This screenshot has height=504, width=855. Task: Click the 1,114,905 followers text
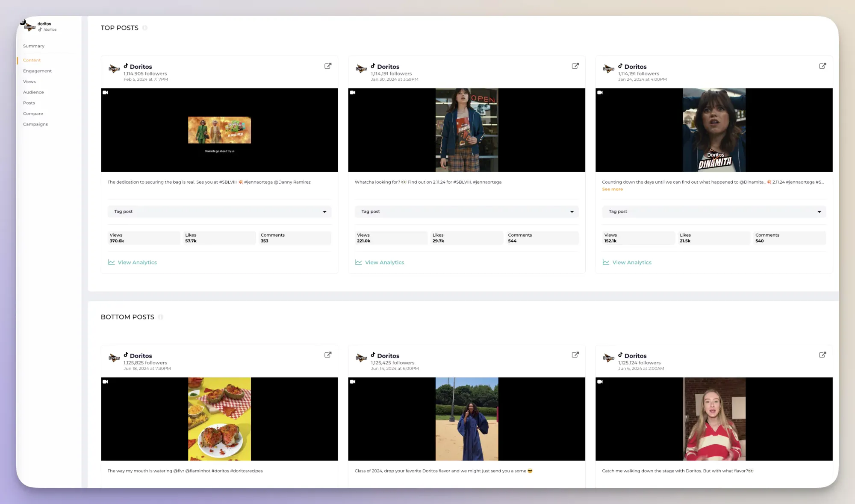coord(145,73)
